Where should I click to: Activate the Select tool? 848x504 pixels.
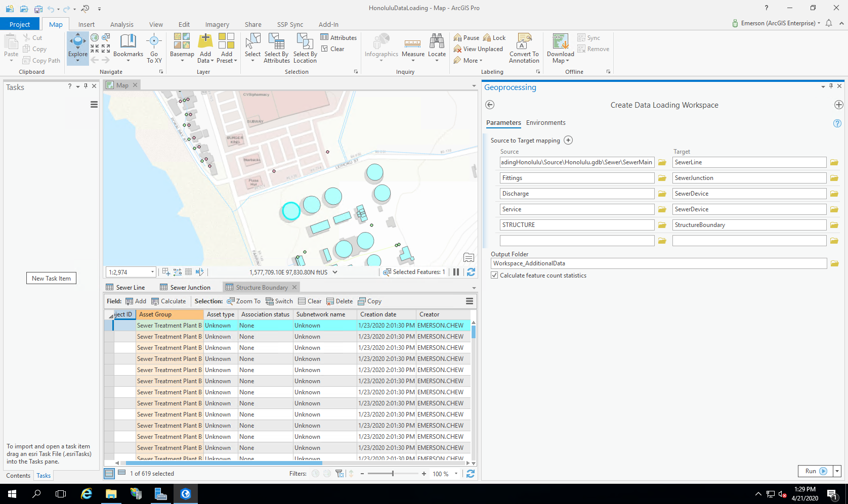(252, 48)
